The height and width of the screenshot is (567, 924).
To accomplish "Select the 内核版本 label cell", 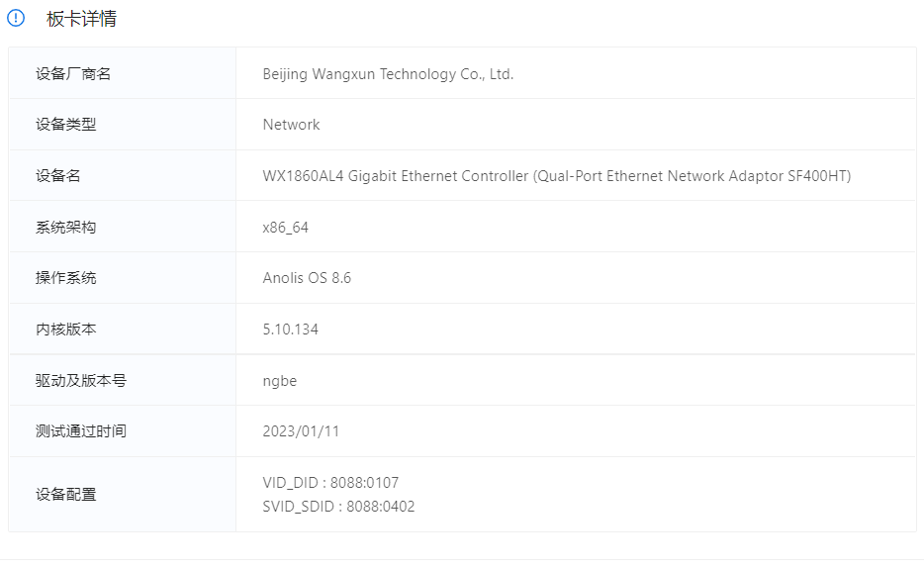I will point(65,330).
